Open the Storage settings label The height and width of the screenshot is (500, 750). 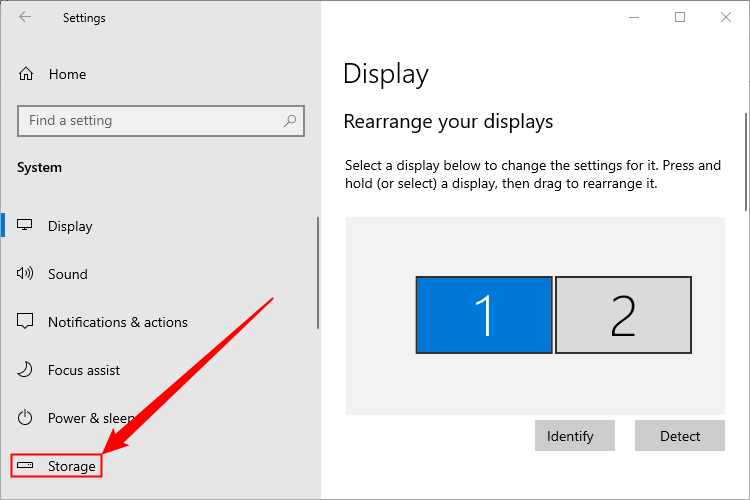[72, 466]
